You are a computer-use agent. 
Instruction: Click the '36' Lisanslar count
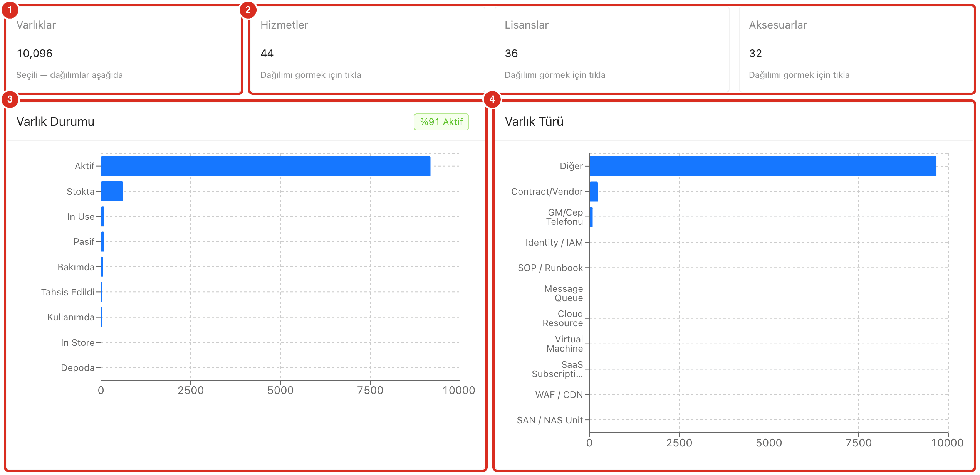[x=511, y=54]
